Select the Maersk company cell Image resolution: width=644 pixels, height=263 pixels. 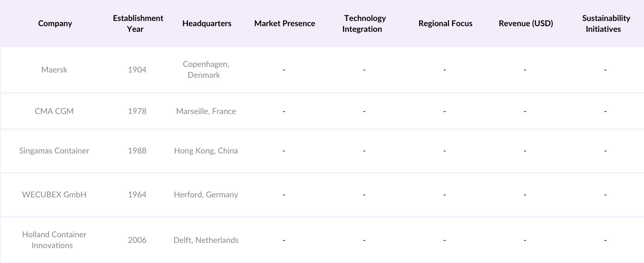pos(54,70)
